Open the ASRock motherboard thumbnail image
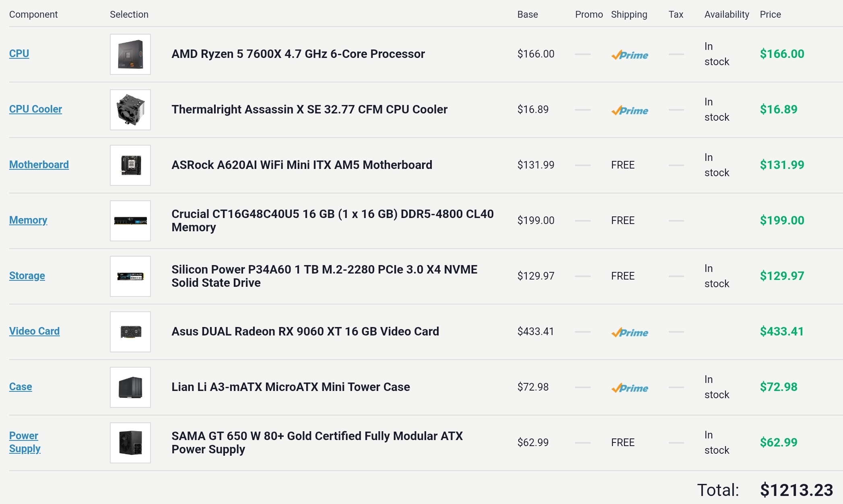This screenshot has width=843, height=504. 130,165
